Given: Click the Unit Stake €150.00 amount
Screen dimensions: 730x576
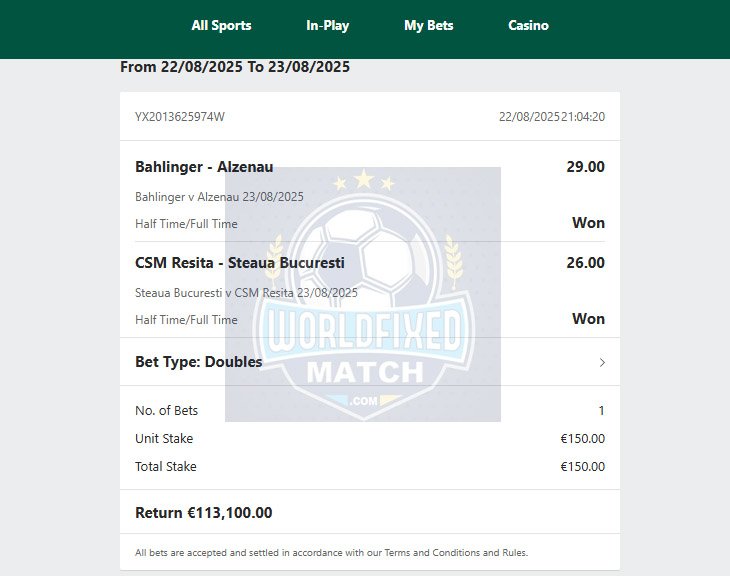Looking at the screenshot, I should pyautogui.click(x=582, y=439).
